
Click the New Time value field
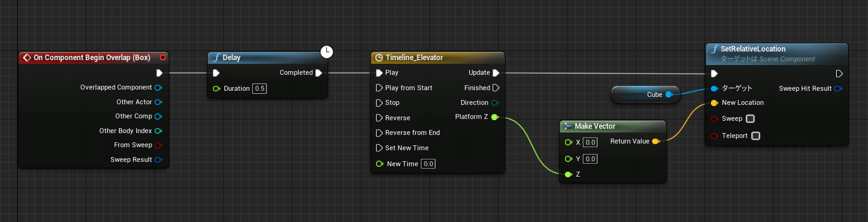tap(428, 164)
